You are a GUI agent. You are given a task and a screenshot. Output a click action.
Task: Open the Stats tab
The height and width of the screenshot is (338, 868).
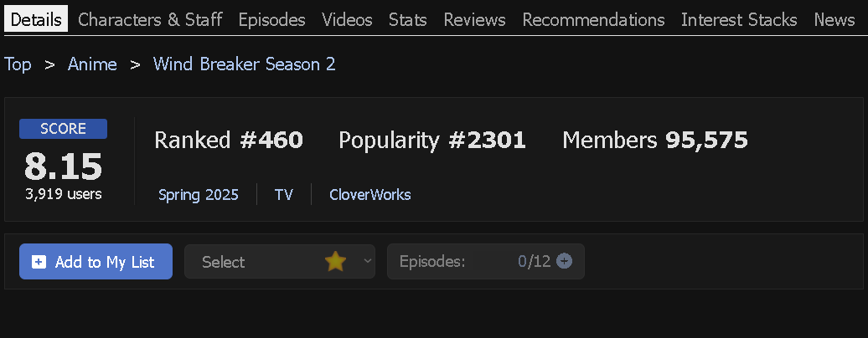[x=408, y=20]
